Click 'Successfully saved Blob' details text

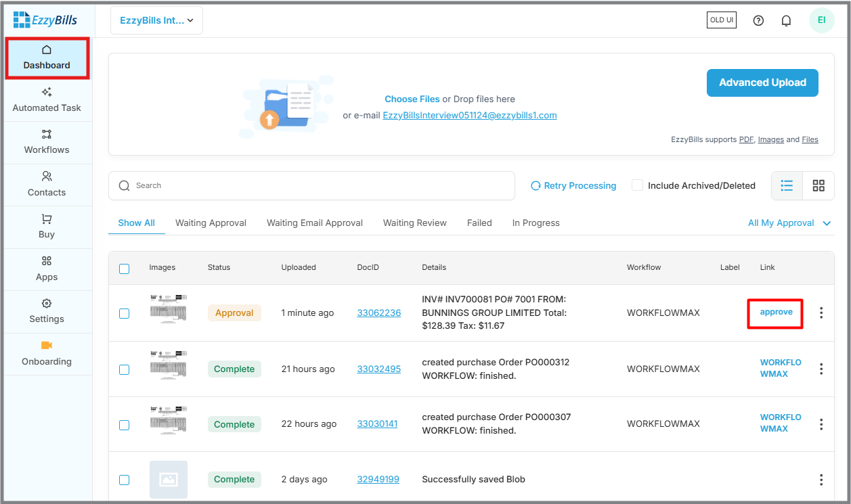click(473, 479)
